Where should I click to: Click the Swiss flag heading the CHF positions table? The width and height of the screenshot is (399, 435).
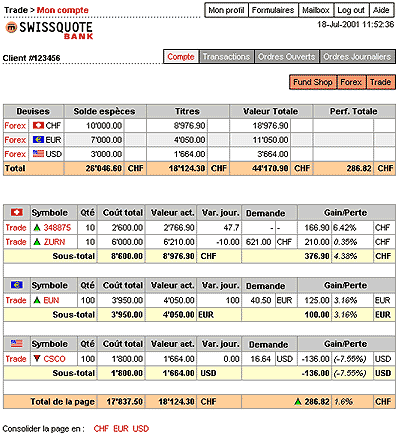click(17, 212)
